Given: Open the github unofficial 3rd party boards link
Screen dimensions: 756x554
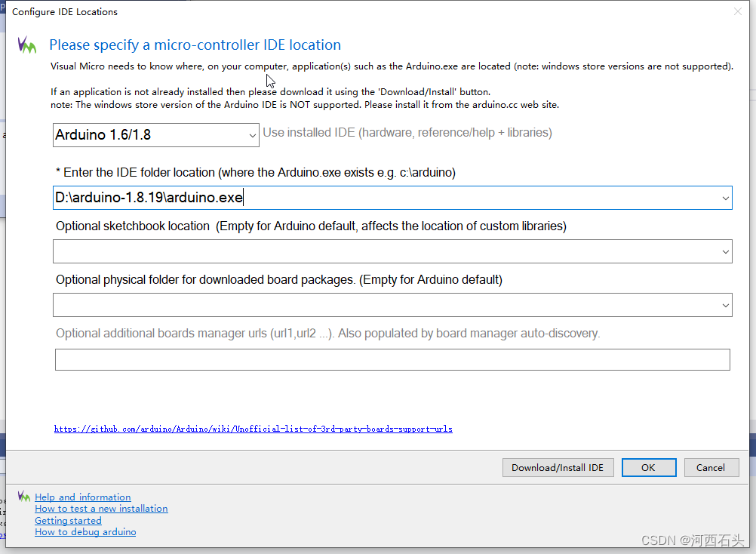Looking at the screenshot, I should (253, 429).
